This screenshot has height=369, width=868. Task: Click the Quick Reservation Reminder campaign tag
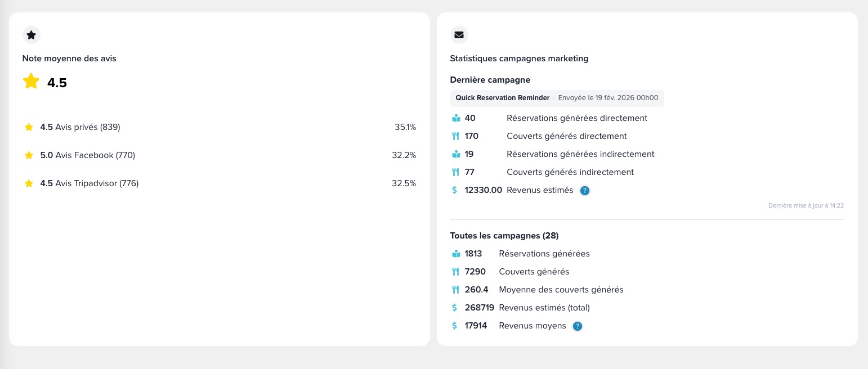(503, 98)
